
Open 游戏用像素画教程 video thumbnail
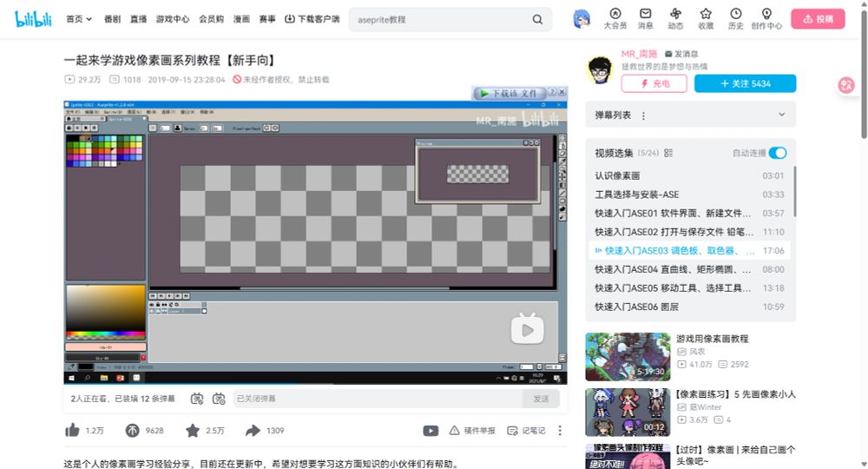(x=628, y=357)
